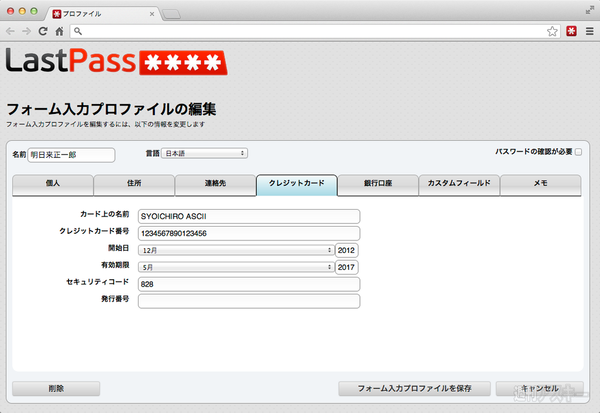Click the search icon in address bar

[78, 31]
